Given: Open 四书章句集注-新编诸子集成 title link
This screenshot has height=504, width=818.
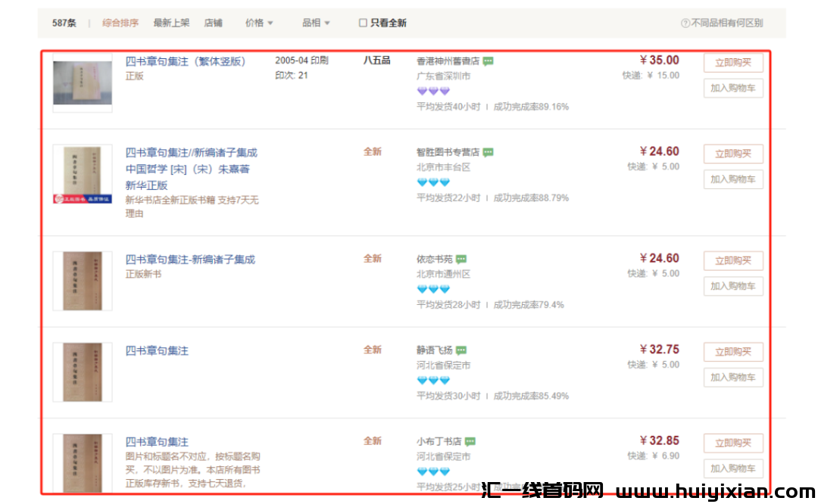Looking at the screenshot, I should (x=190, y=260).
